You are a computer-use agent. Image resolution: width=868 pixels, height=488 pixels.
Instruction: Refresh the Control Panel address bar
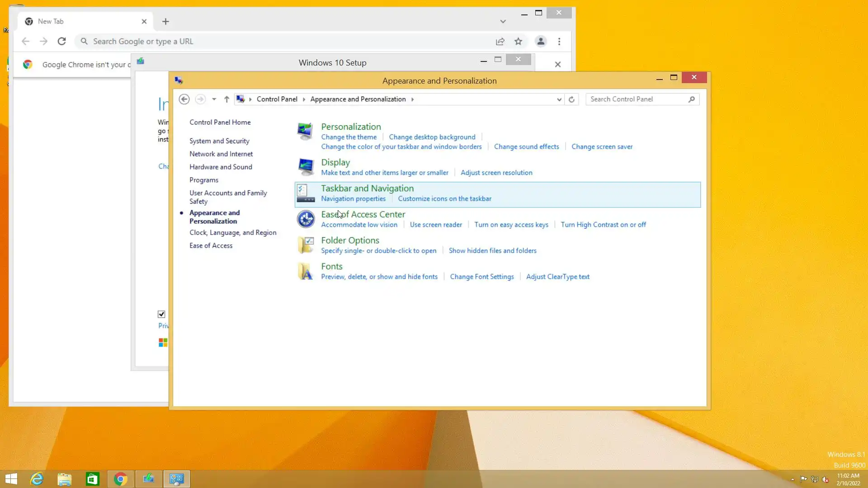(571, 99)
